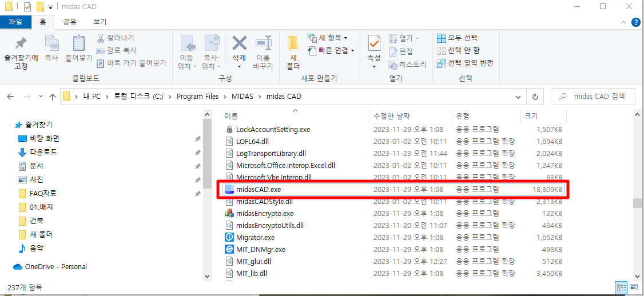Image resolution: width=644 pixels, height=296 pixels.
Task: Choose 경로 복사 (Copy path)
Action: click(x=116, y=50)
